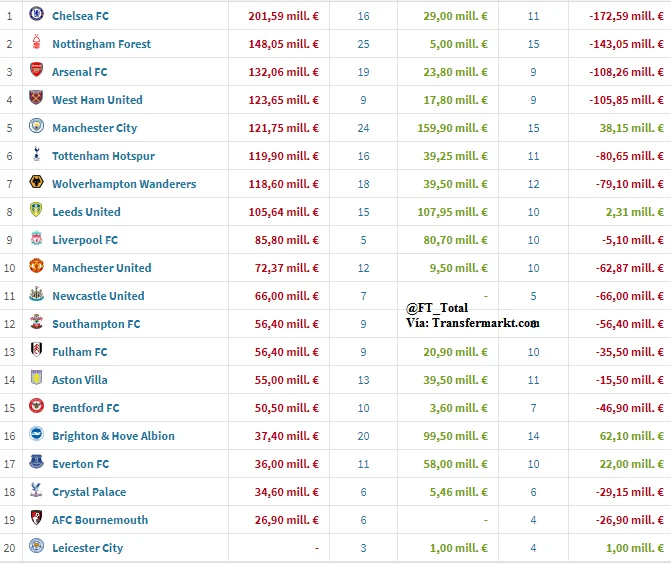The image size is (671, 563).
Task: Open the Liverpool FC link
Action: tap(85, 240)
